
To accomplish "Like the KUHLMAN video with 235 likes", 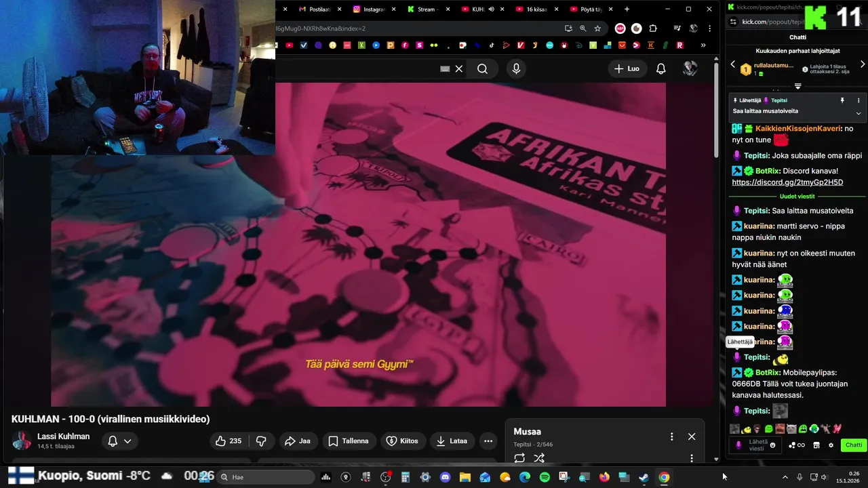I will (x=228, y=441).
